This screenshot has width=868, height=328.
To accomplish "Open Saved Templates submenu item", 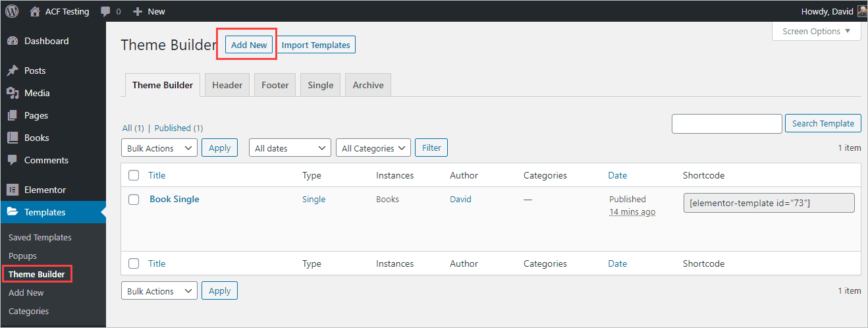I will click(x=40, y=237).
